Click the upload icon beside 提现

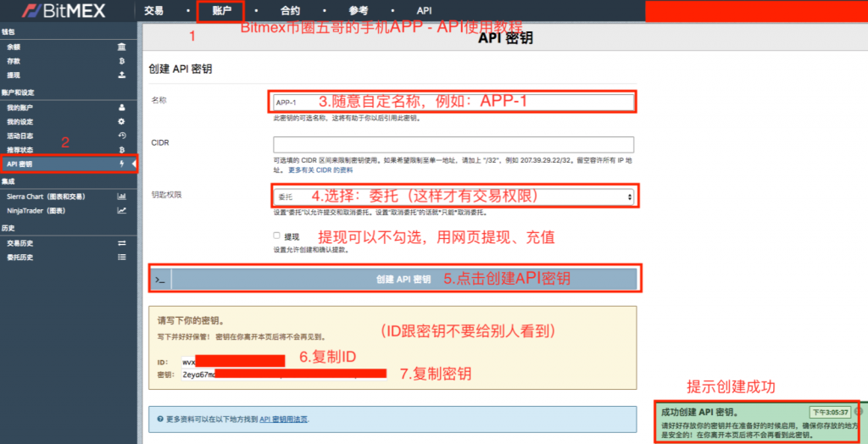pyautogui.click(x=122, y=75)
